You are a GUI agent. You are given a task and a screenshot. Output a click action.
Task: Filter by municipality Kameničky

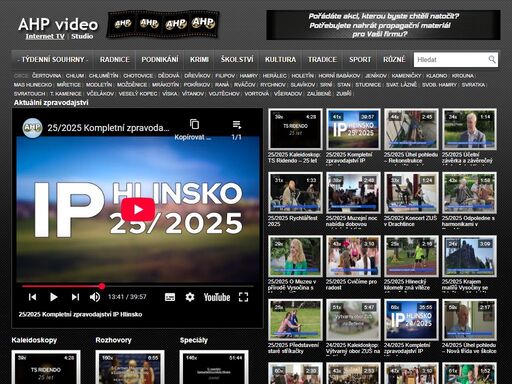406,76
